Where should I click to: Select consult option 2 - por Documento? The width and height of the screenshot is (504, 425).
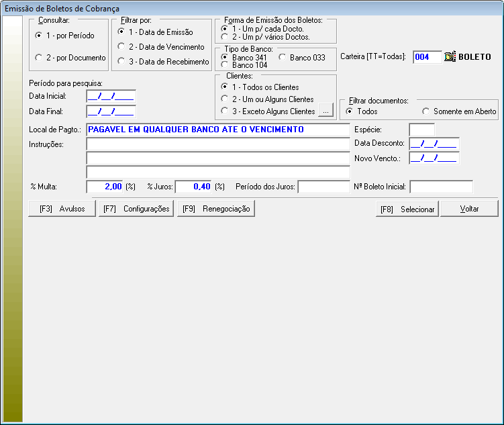40,58
